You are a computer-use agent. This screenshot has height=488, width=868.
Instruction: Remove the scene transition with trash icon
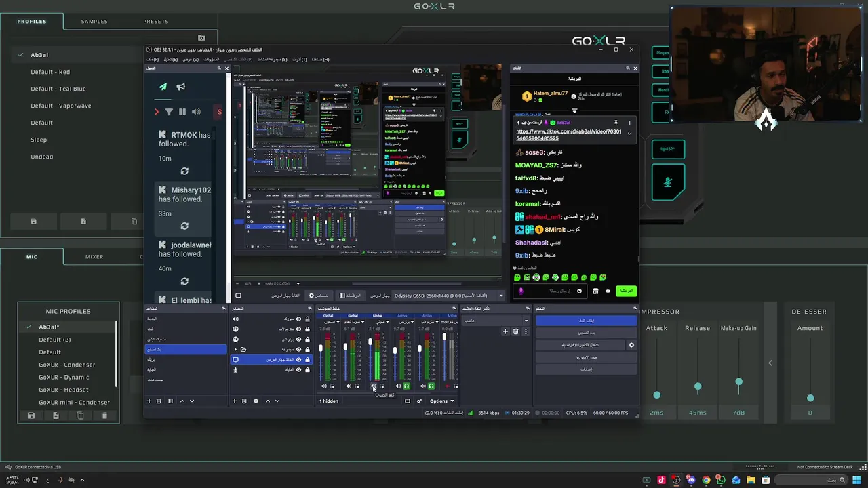pyautogui.click(x=515, y=331)
